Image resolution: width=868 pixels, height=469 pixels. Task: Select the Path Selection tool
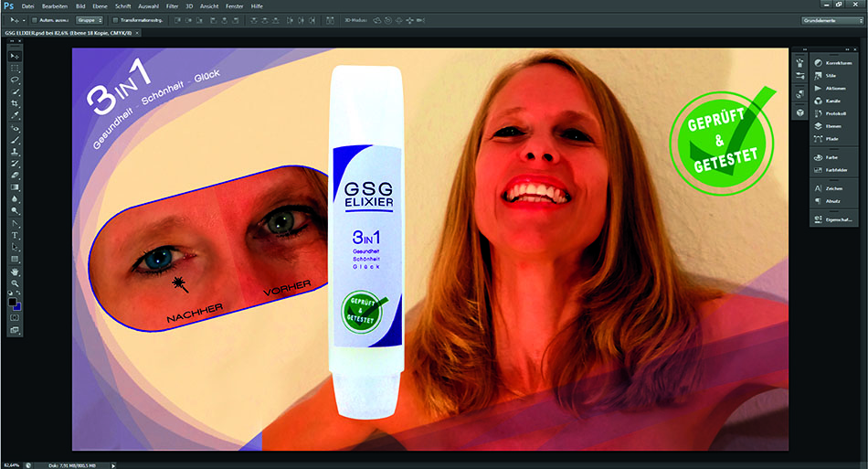15,247
